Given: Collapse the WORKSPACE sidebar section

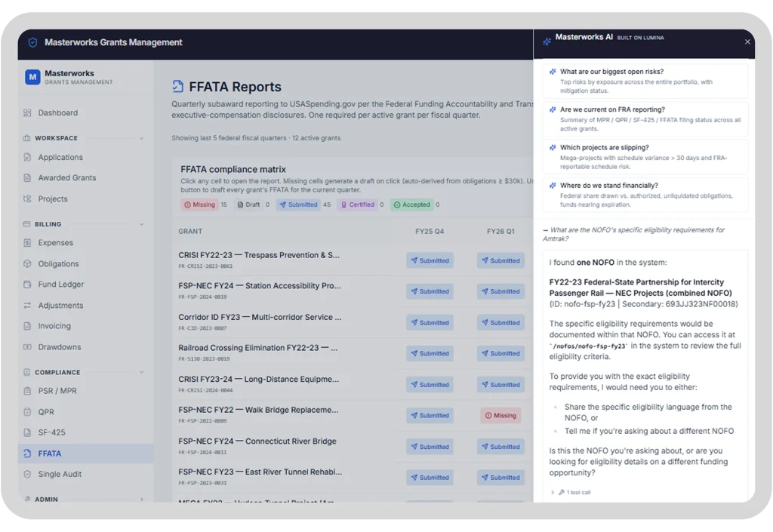Looking at the screenshot, I should [x=141, y=138].
